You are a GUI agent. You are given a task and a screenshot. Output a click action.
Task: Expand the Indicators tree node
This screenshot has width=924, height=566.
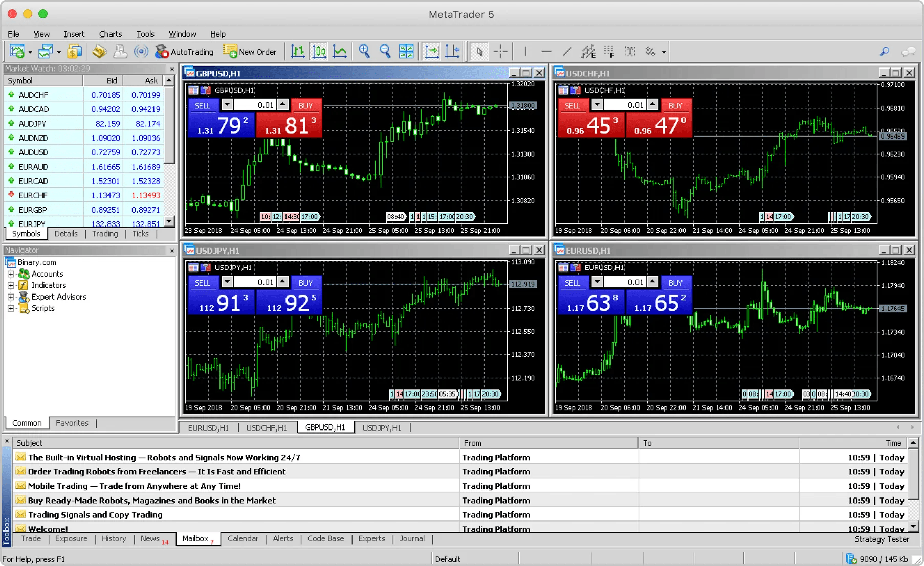pyautogui.click(x=11, y=285)
